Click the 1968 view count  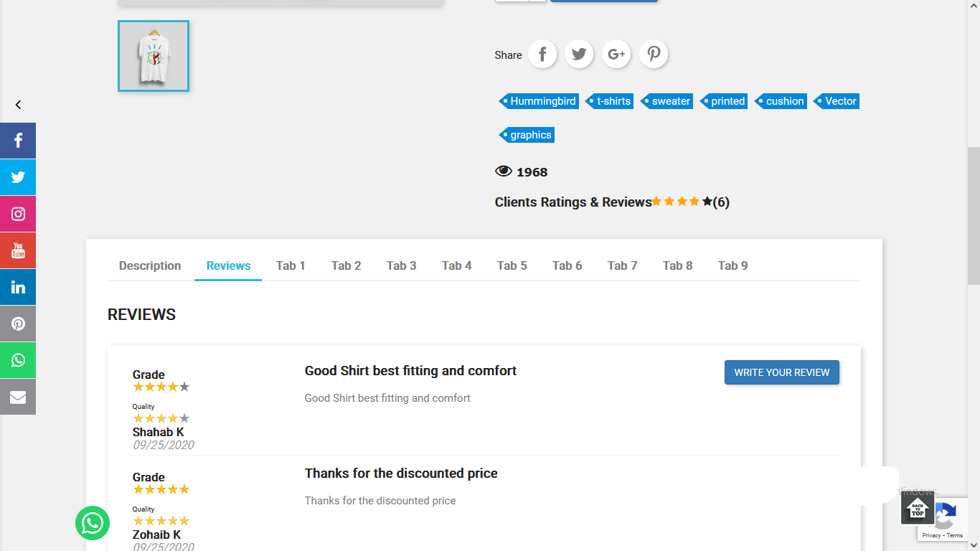(532, 172)
